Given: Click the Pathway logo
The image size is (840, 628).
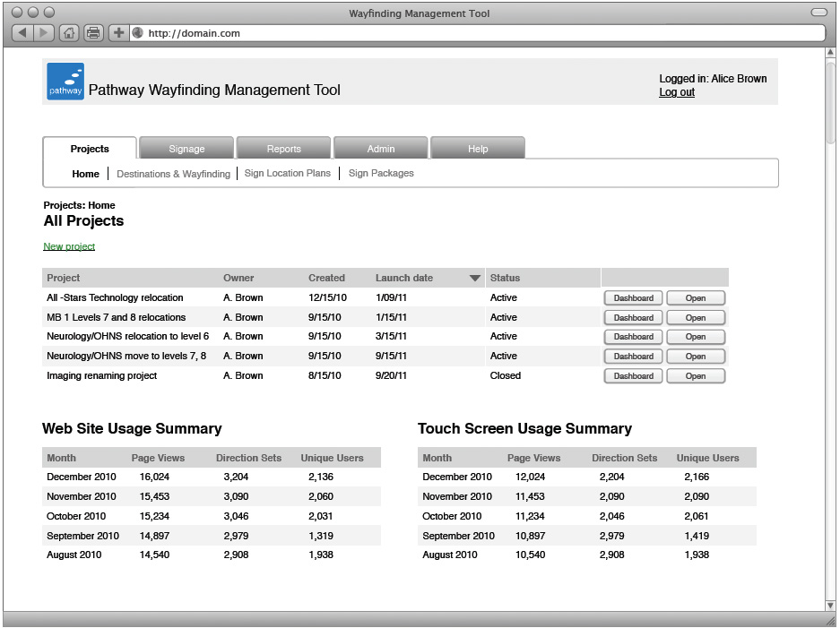Looking at the screenshot, I should [x=65, y=82].
